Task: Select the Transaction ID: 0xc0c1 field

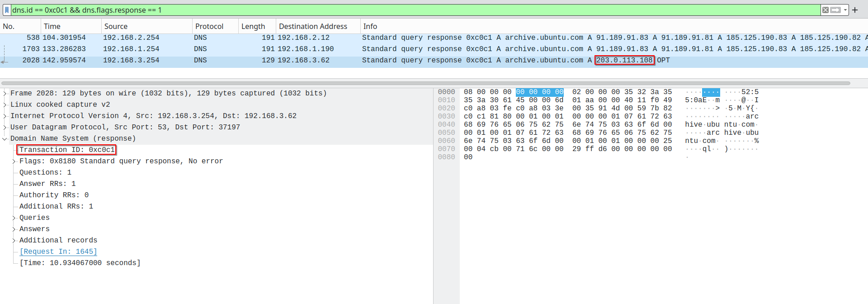Action: click(x=67, y=150)
